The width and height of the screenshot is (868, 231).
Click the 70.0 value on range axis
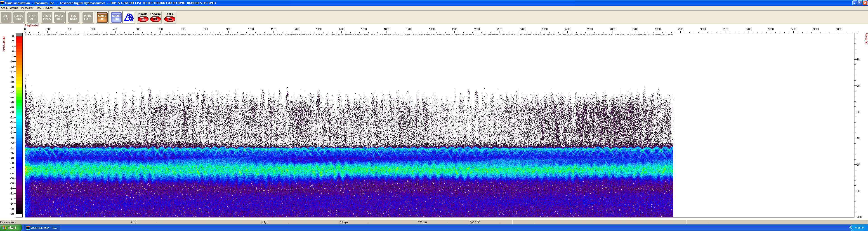tap(859, 217)
